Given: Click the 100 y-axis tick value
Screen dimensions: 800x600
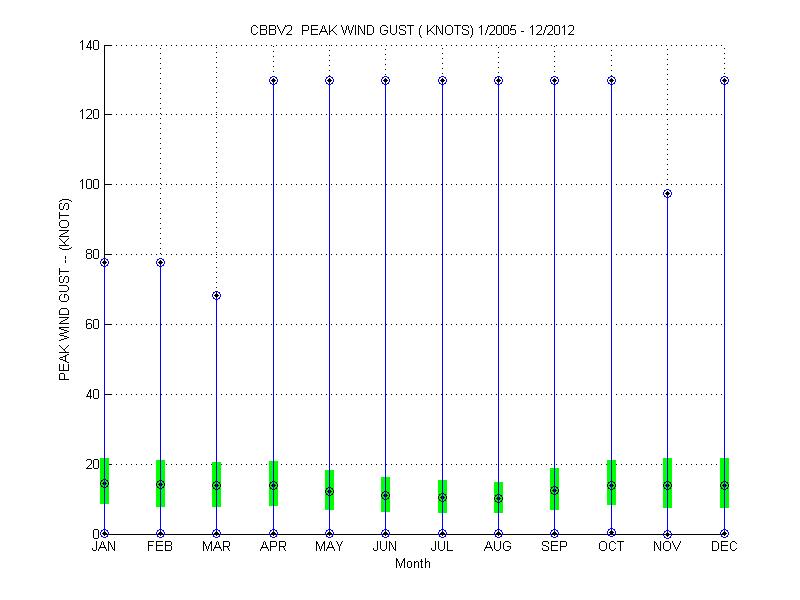Looking at the screenshot, I should (89, 184).
